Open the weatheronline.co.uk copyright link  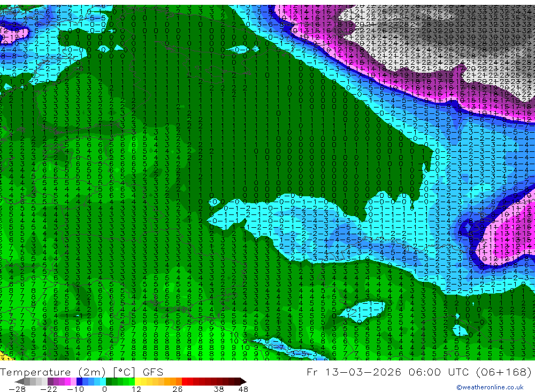point(490,387)
